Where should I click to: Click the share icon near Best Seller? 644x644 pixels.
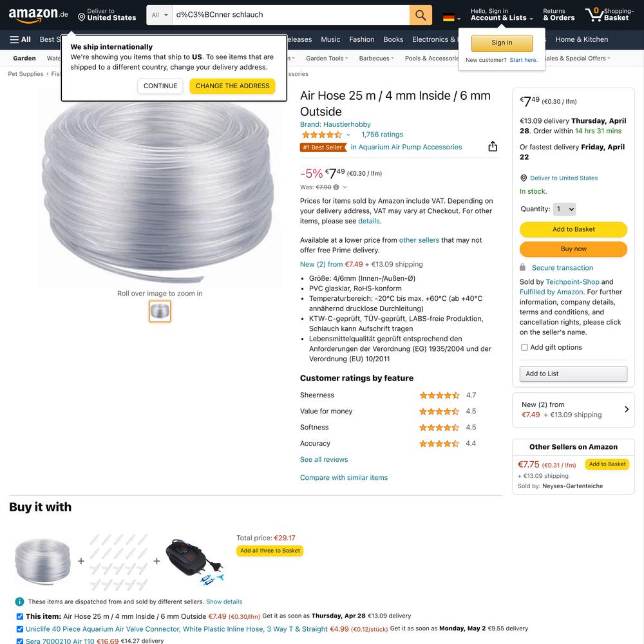pos(493,146)
